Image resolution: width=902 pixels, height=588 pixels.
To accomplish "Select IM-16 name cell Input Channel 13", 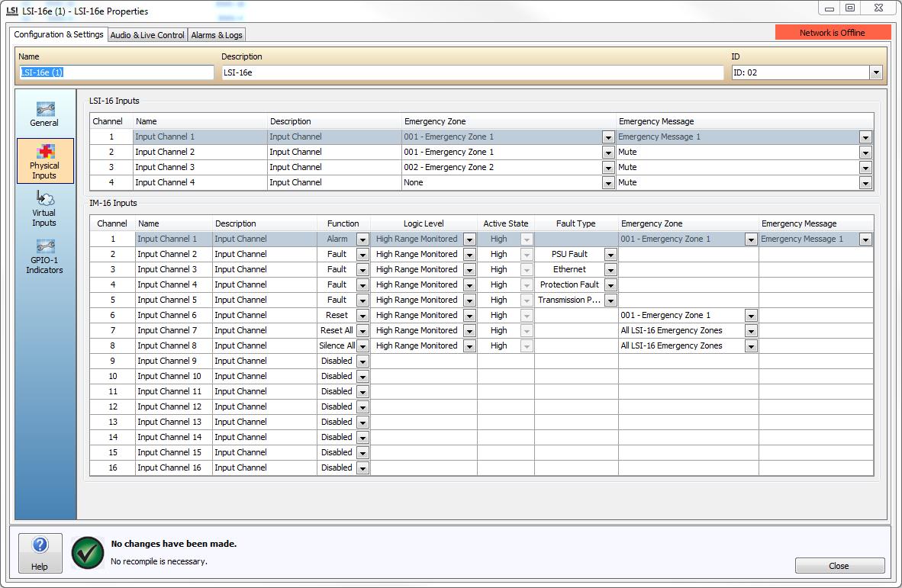I will [x=174, y=421].
